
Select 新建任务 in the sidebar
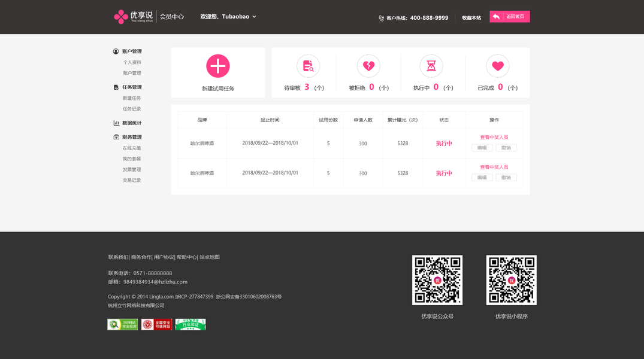(132, 98)
